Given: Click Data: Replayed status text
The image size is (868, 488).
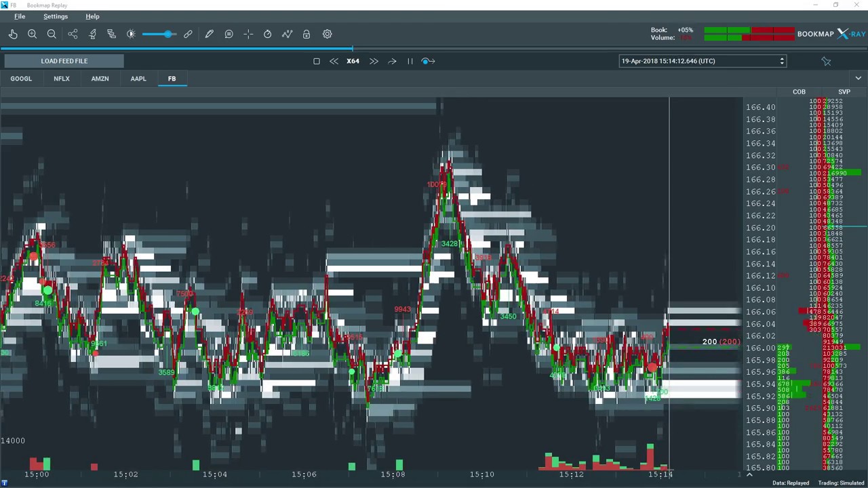Looking at the screenshot, I should tap(791, 483).
